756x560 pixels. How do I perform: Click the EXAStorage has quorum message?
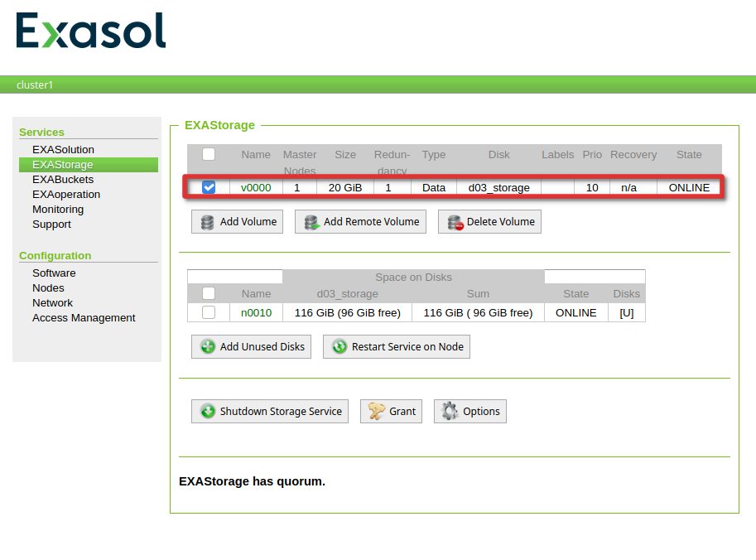[x=252, y=481]
